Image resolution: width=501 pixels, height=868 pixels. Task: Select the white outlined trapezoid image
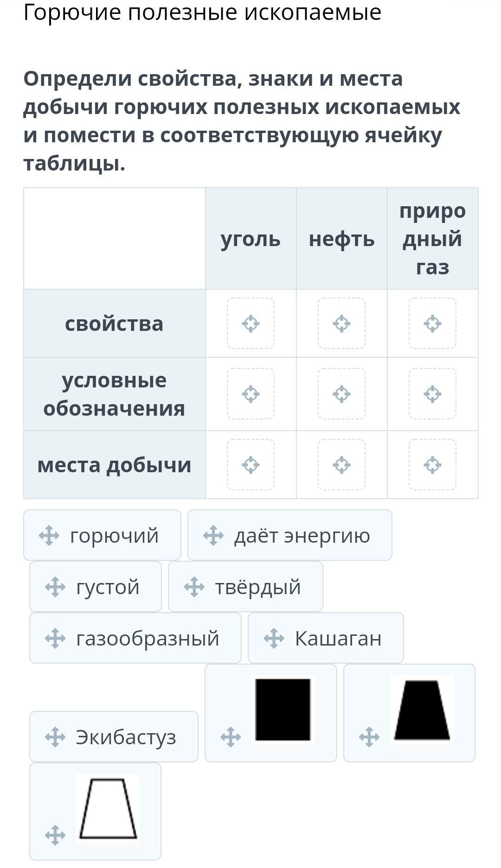(x=108, y=808)
